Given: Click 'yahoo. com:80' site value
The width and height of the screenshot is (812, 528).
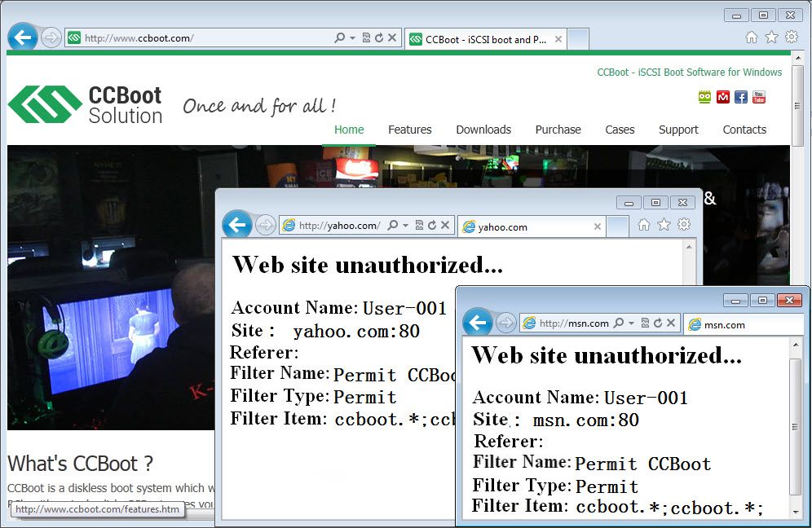Looking at the screenshot, I should click(356, 332).
